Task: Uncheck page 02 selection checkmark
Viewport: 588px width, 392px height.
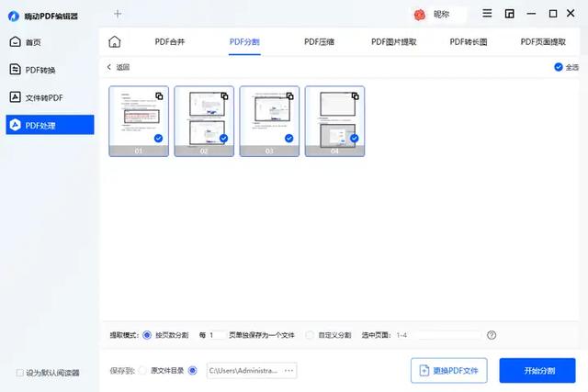Action: pyautogui.click(x=223, y=139)
